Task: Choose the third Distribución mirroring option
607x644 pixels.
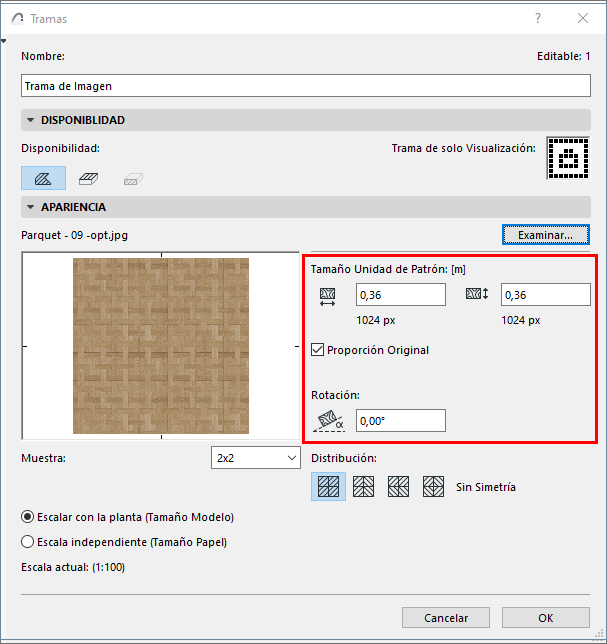Action: point(398,487)
